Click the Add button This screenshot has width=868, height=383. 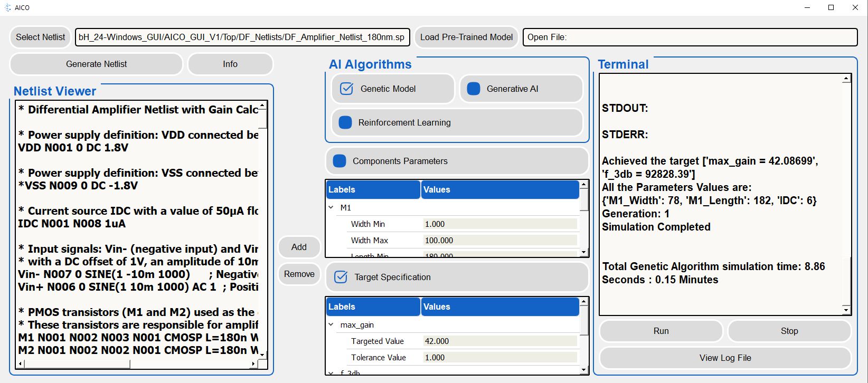(x=299, y=247)
